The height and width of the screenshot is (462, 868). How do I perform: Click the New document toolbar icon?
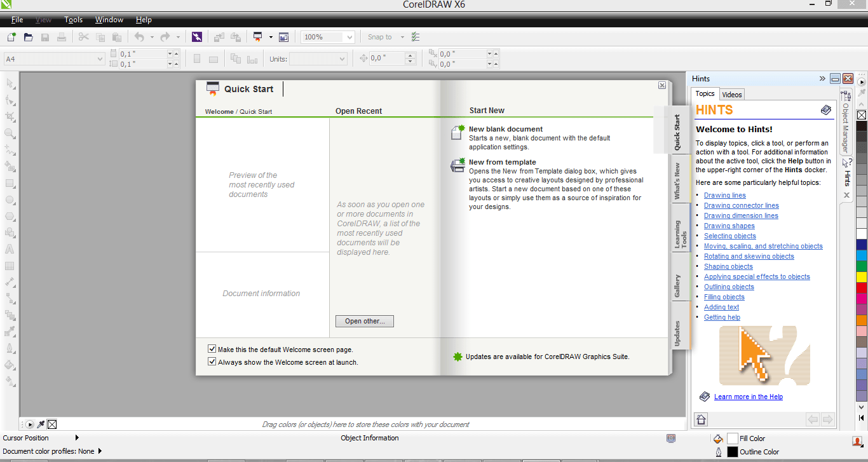tap(11, 37)
